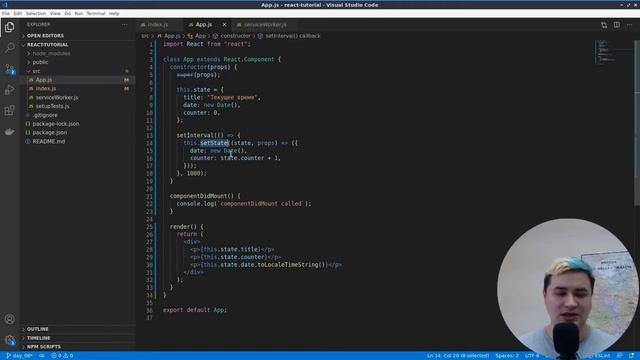
Task: Switch to the index.js editor tab
Action: [x=158, y=25]
